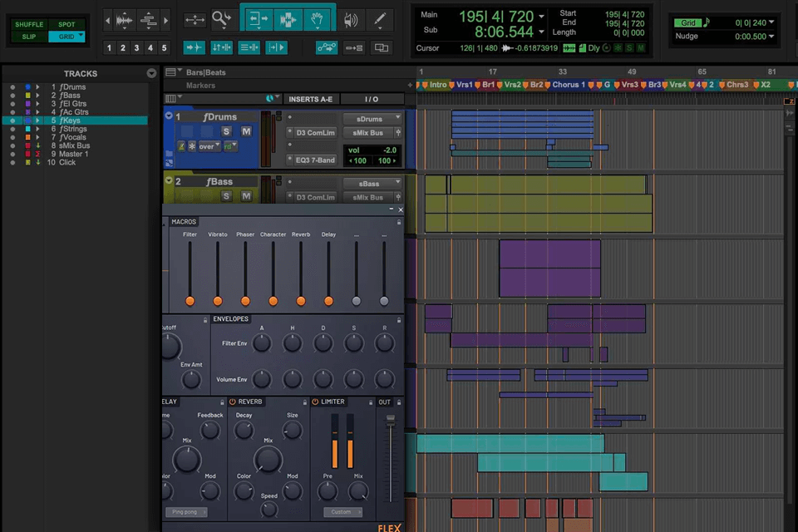The image size is (798, 532).
Task: Select the Trim tool
Action: click(259, 18)
